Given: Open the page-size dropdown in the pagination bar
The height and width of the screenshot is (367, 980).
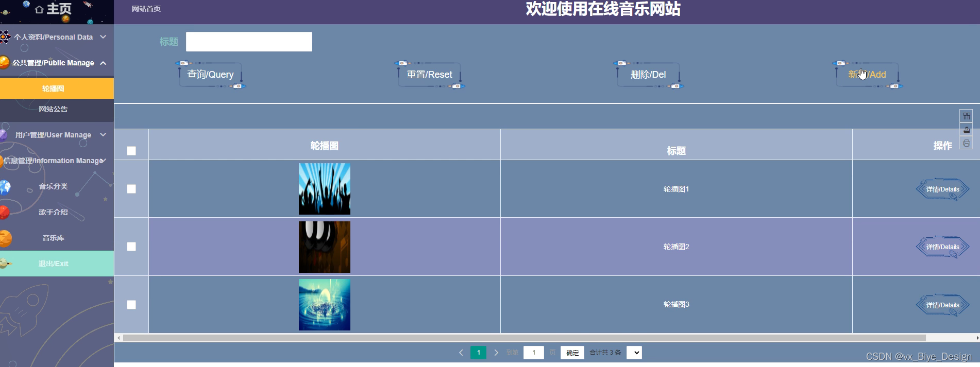Looking at the screenshot, I should pos(634,353).
